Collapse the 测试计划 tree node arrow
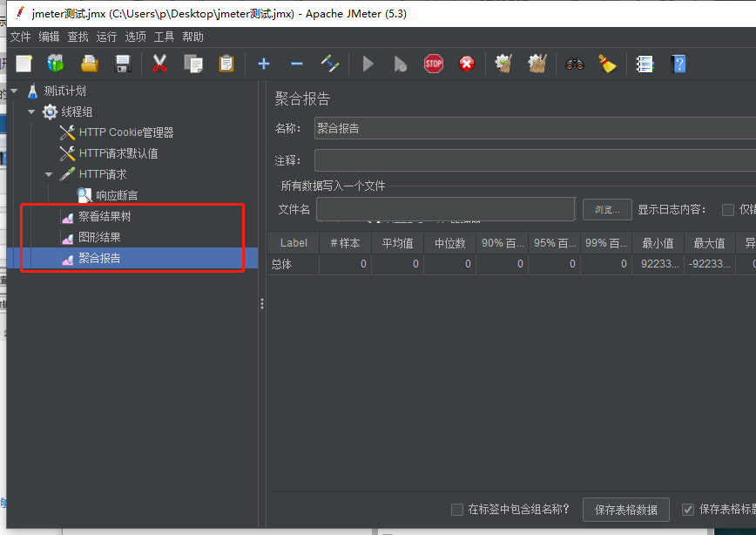 [14, 91]
